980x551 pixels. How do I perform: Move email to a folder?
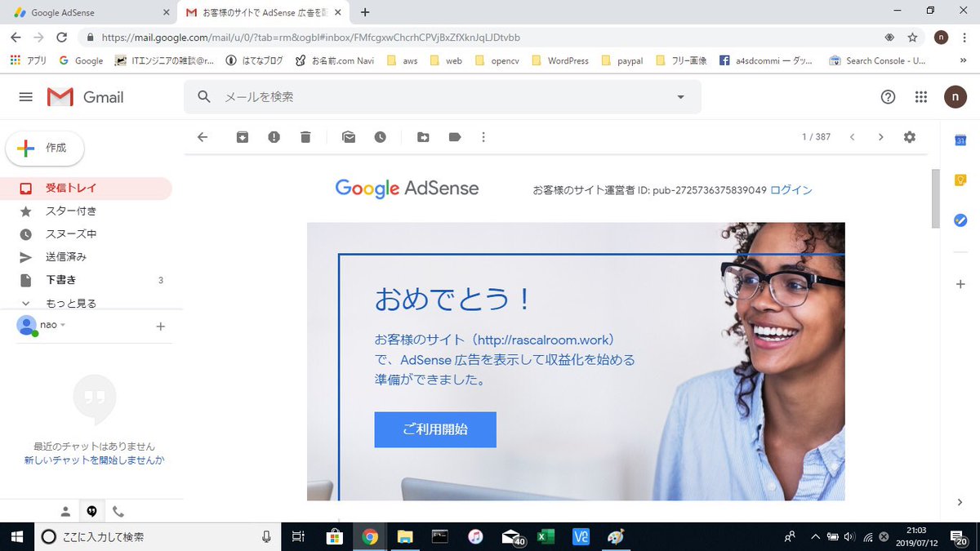click(423, 137)
